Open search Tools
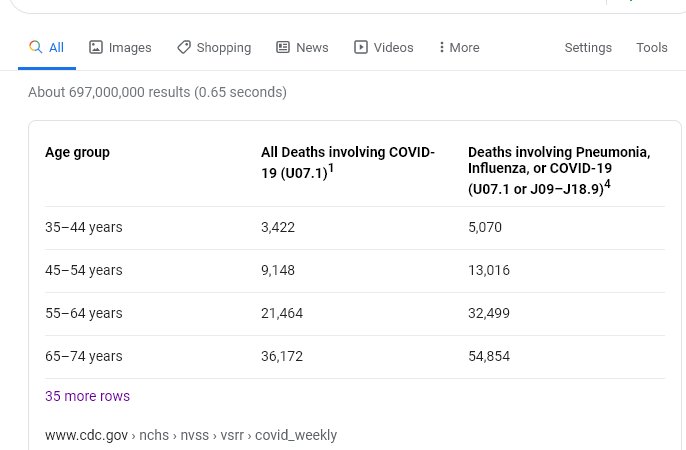 tap(651, 47)
